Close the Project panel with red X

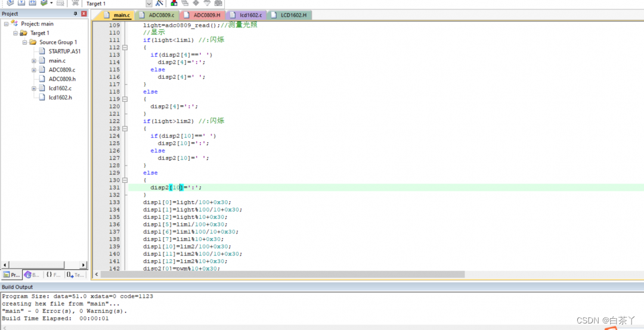84,14
